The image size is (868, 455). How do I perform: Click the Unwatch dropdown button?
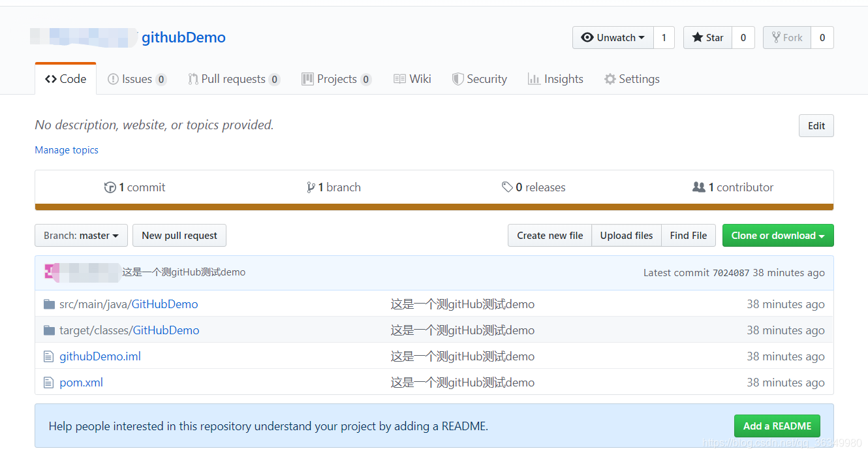click(x=613, y=37)
